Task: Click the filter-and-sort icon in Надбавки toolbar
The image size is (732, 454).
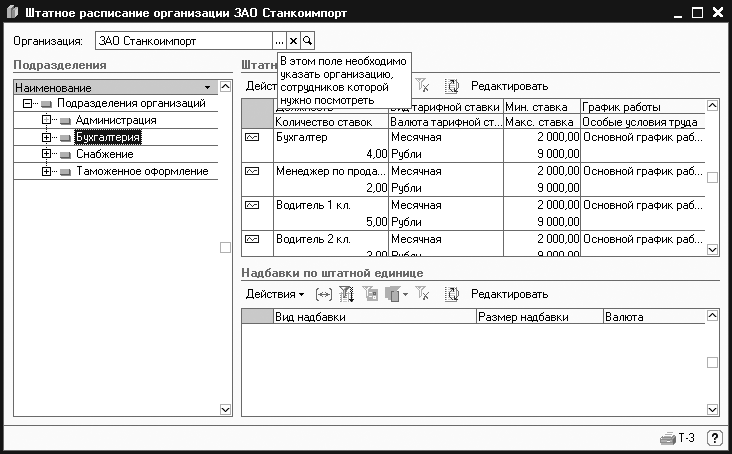Action: coord(347,294)
